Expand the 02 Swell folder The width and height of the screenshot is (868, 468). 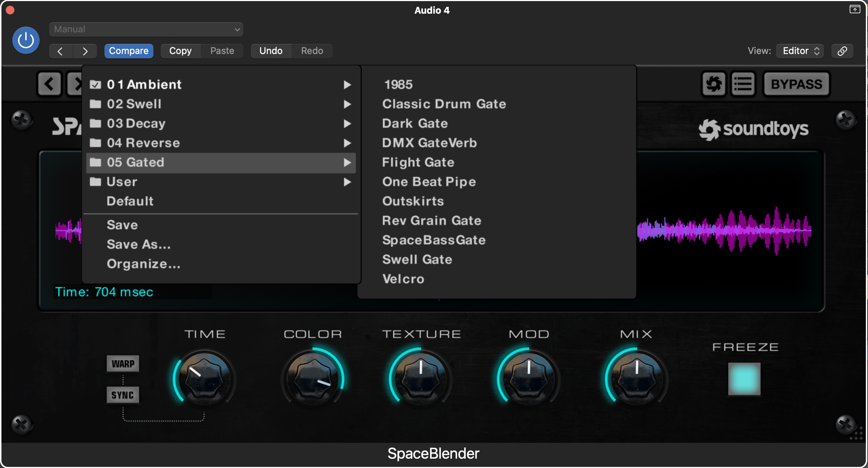coord(221,104)
